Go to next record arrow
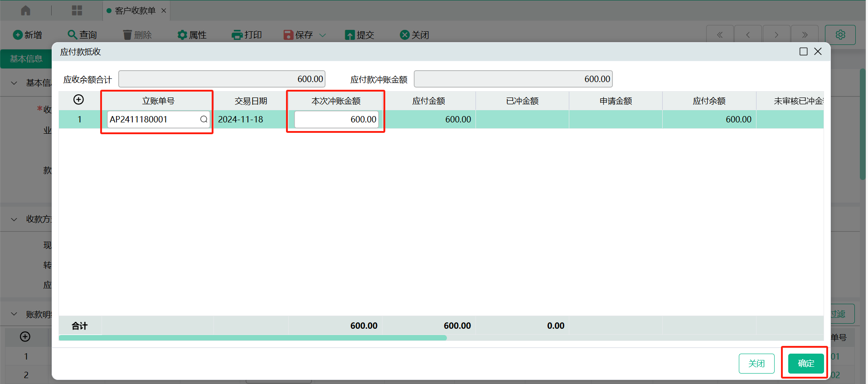Viewport: 868px width, 384px height. click(x=776, y=35)
